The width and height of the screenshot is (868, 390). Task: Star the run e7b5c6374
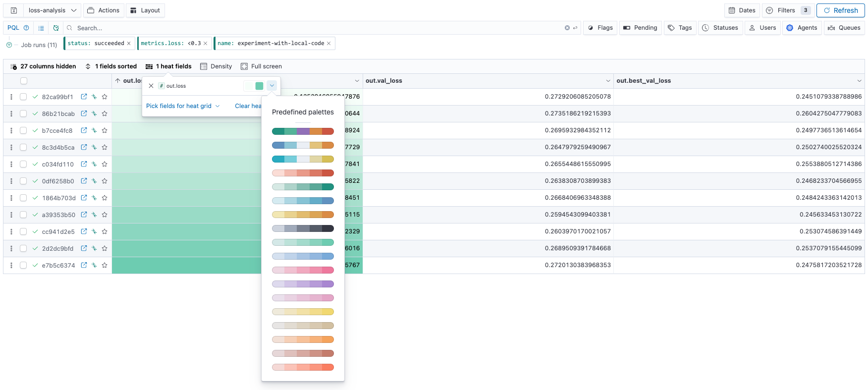click(x=105, y=265)
